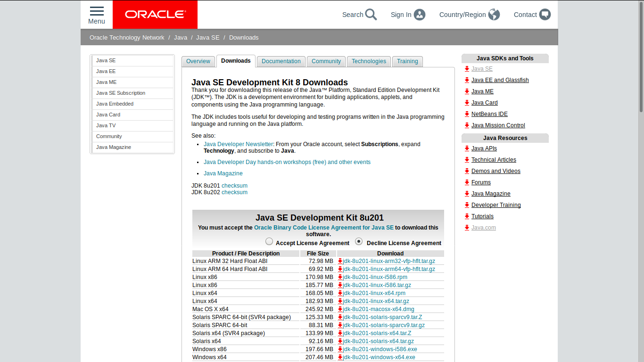644x362 pixels.
Task: Click download icon for windows-i586.exe
Action: pos(340,349)
